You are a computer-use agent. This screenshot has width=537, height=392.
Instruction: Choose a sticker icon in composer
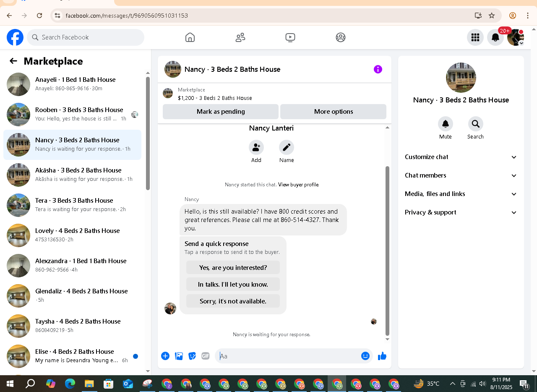pyautogui.click(x=192, y=356)
